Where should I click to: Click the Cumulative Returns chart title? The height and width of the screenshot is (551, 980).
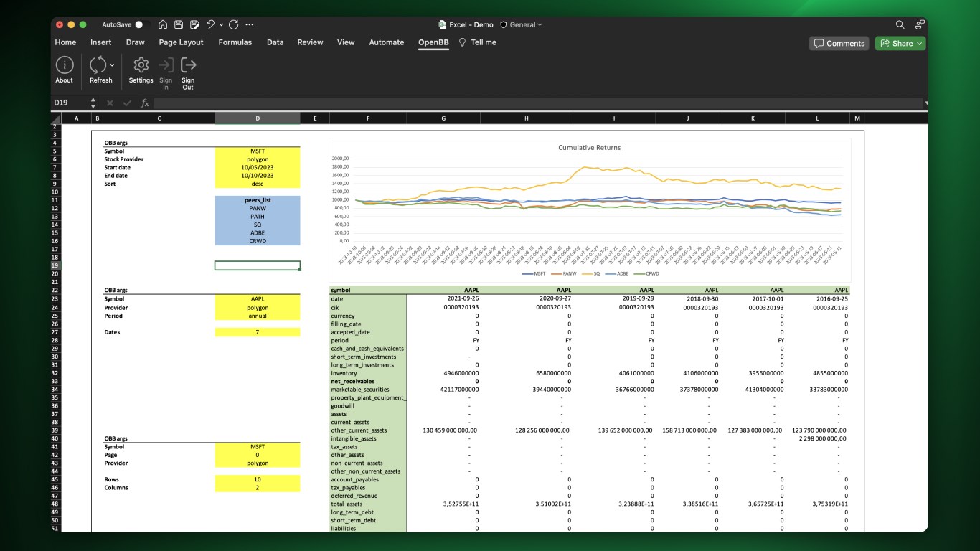click(x=589, y=148)
